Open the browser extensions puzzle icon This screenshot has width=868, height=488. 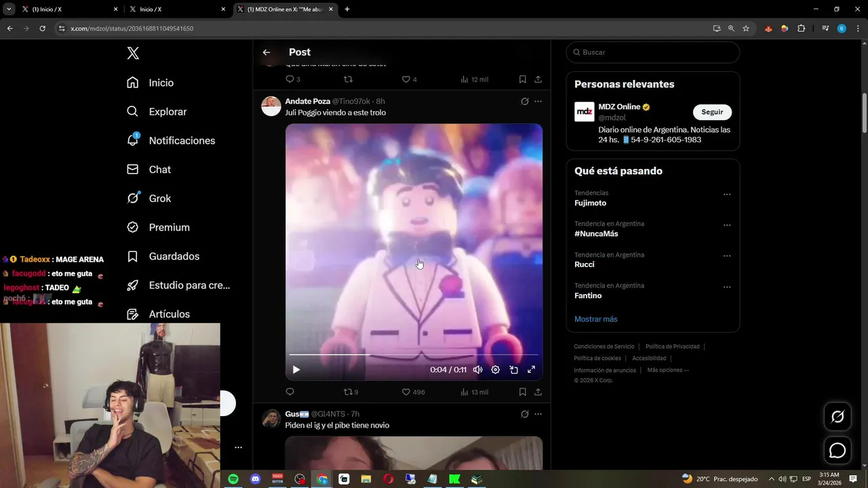(x=802, y=28)
